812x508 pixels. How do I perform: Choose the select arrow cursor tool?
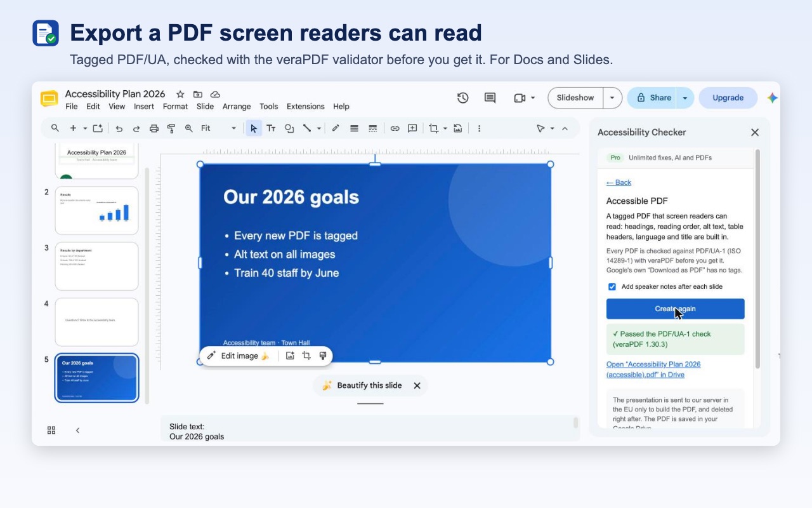[x=254, y=128]
